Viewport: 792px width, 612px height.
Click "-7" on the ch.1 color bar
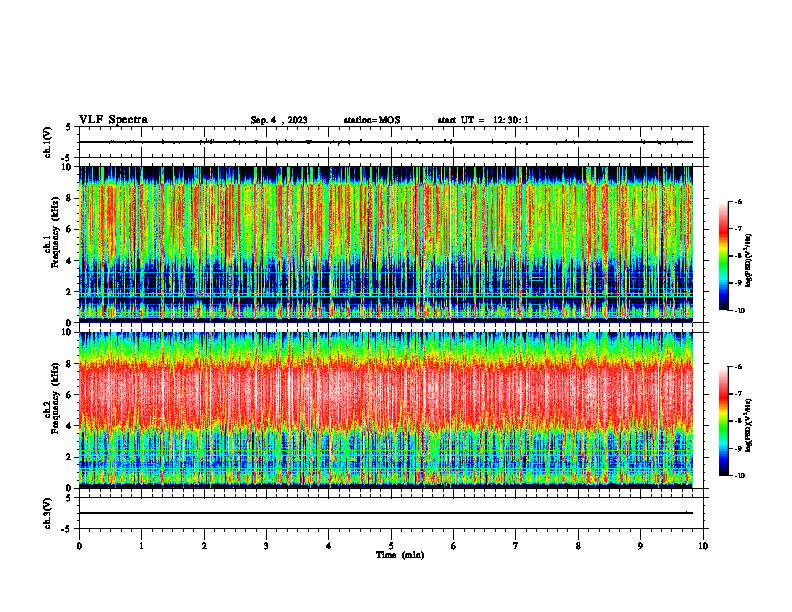click(x=738, y=229)
